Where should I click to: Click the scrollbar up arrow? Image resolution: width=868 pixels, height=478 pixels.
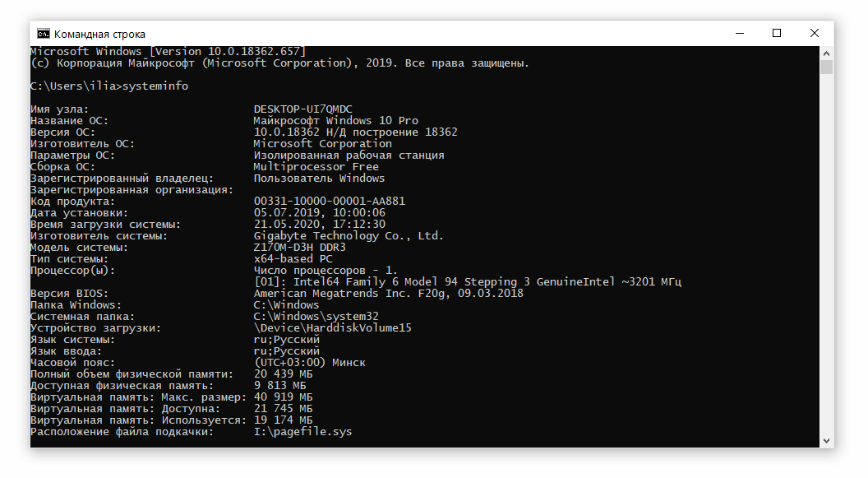pyautogui.click(x=826, y=53)
